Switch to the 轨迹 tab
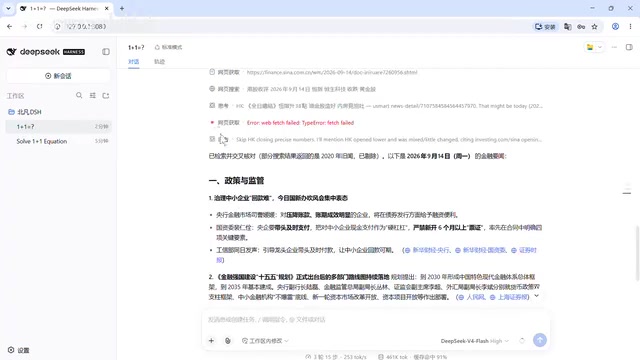 (x=159, y=62)
